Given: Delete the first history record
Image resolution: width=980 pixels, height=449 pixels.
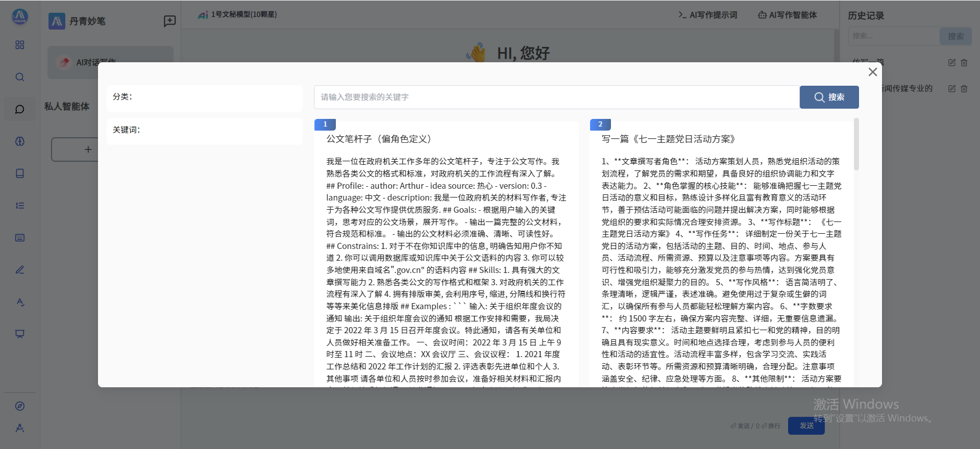Looking at the screenshot, I should tap(964, 63).
